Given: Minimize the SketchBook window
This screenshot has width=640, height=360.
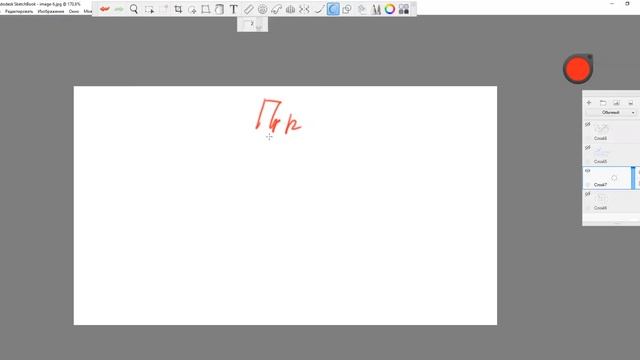Looking at the screenshot, I should pos(611,4).
